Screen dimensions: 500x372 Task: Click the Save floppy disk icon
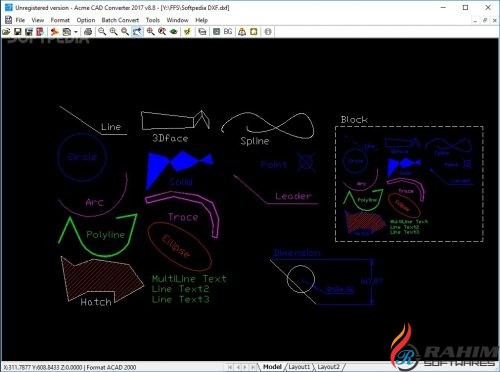click(18, 32)
